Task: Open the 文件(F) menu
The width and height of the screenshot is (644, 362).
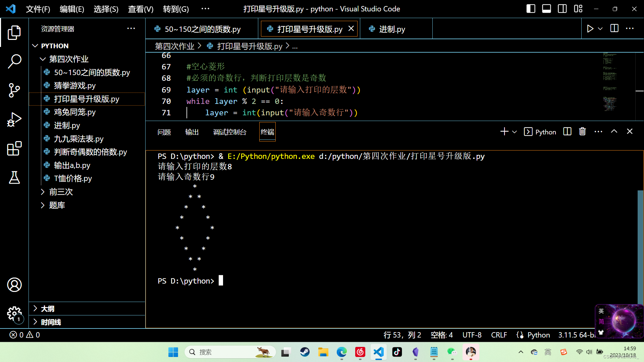Action: click(38, 9)
